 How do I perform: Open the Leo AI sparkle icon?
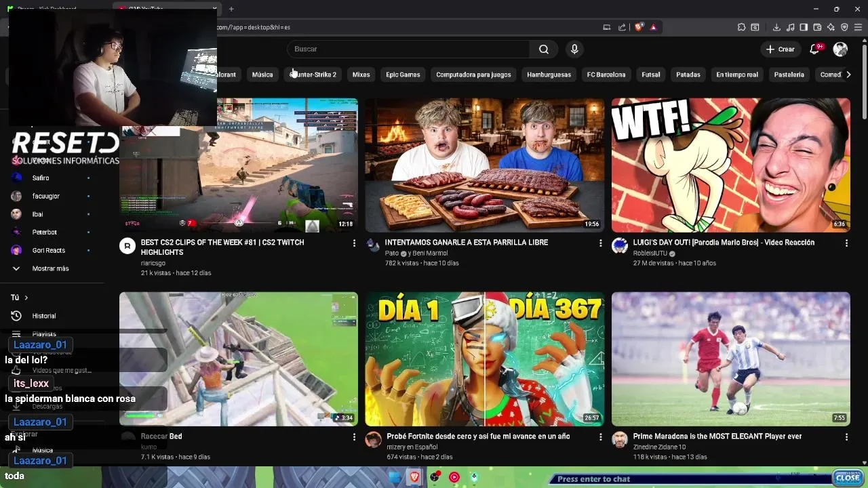click(x=831, y=27)
